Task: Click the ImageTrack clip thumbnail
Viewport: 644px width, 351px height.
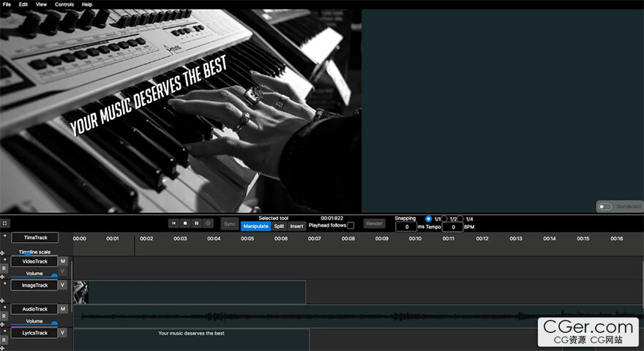Action: 80,292
